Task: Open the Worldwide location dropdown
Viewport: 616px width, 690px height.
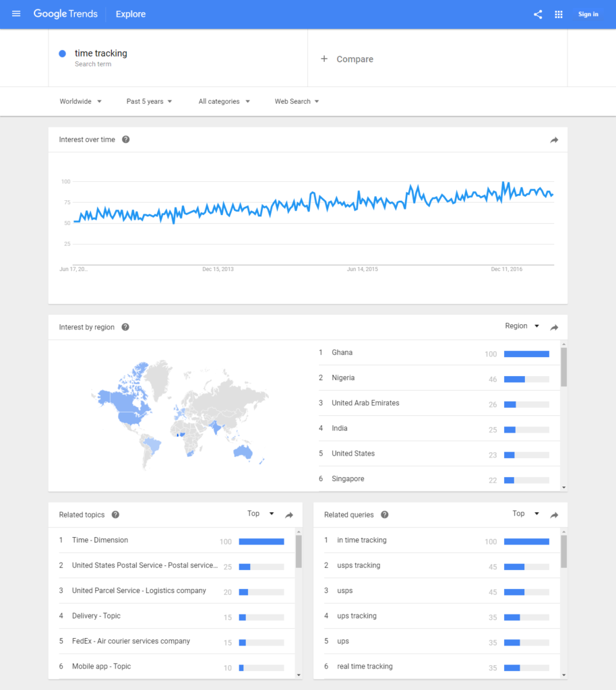Action: 80,101
